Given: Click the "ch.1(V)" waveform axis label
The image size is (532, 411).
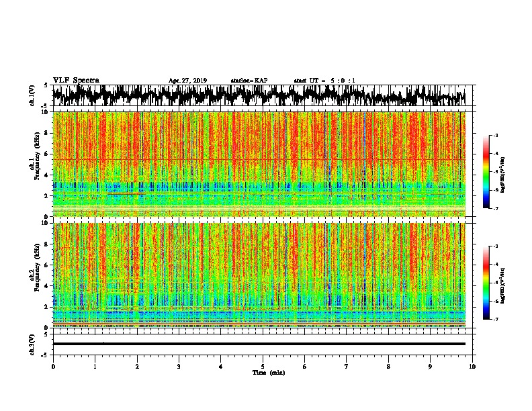Looking at the screenshot, I should point(32,95).
